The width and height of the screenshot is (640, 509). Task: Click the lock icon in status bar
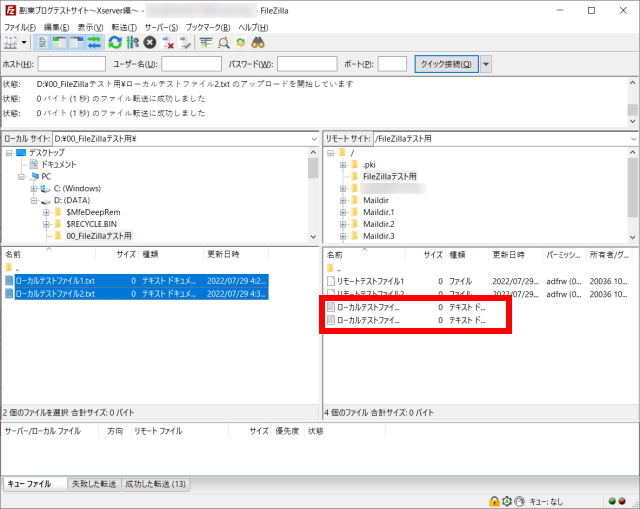[x=494, y=500]
